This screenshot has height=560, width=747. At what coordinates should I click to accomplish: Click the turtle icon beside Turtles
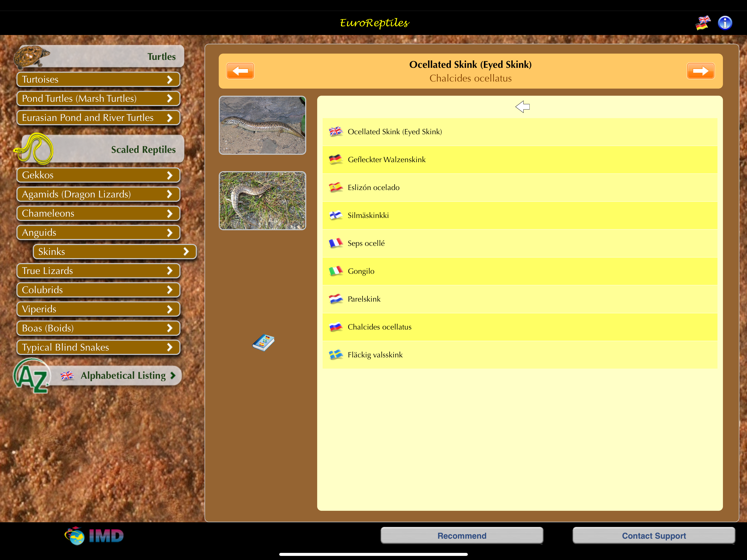(31, 57)
